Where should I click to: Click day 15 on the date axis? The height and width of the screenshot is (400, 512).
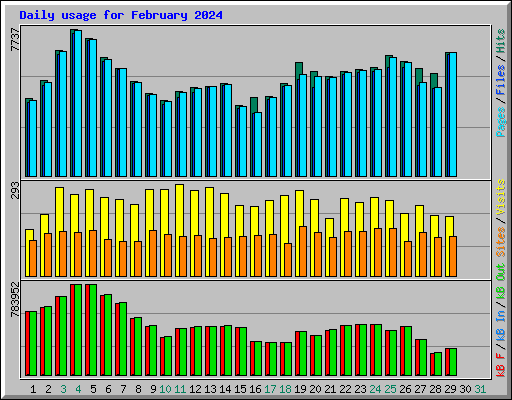(240, 389)
